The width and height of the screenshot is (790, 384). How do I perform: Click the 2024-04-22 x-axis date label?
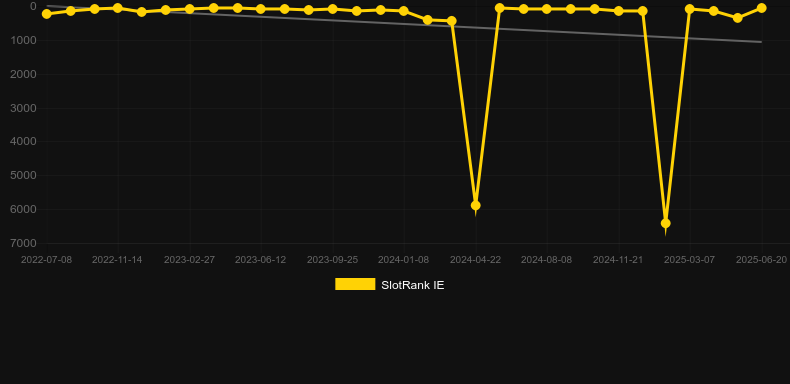(x=475, y=260)
